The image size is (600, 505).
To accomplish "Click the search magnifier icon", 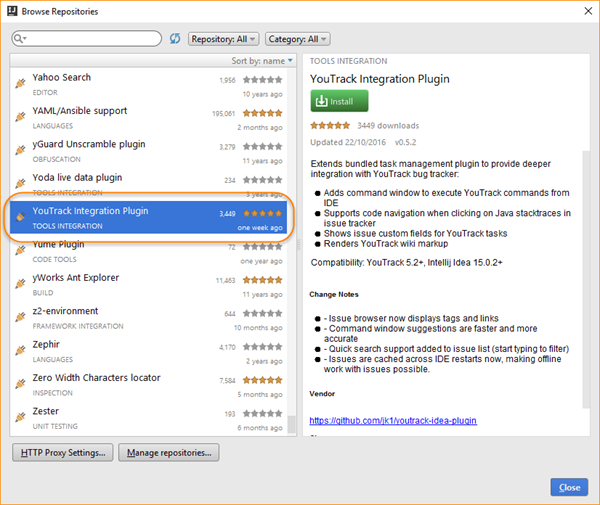I will [x=18, y=39].
